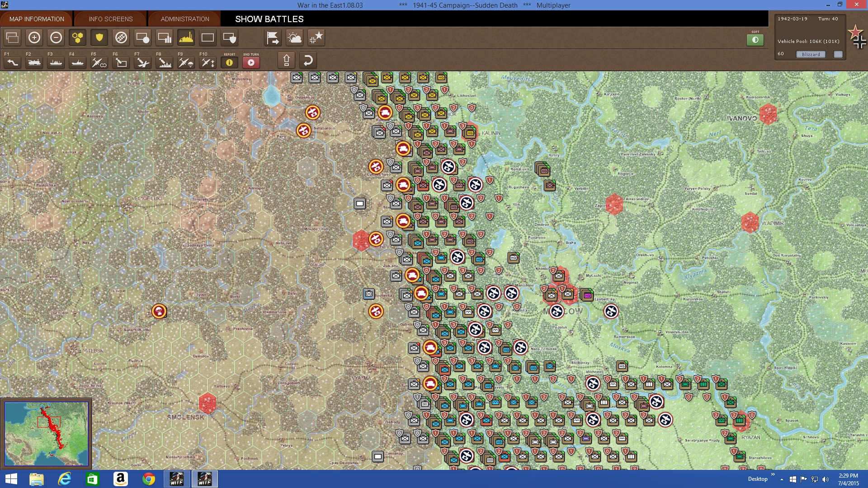The image size is (868, 488).
Task: Select the red Vladimir city hex
Action: click(750, 222)
